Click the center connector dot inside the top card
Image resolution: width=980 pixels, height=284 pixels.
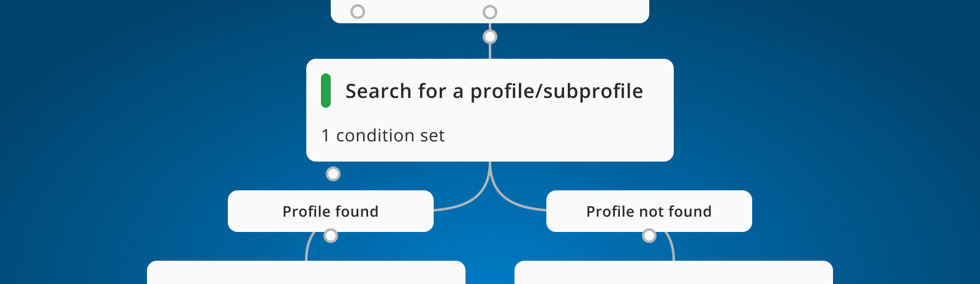click(x=490, y=12)
